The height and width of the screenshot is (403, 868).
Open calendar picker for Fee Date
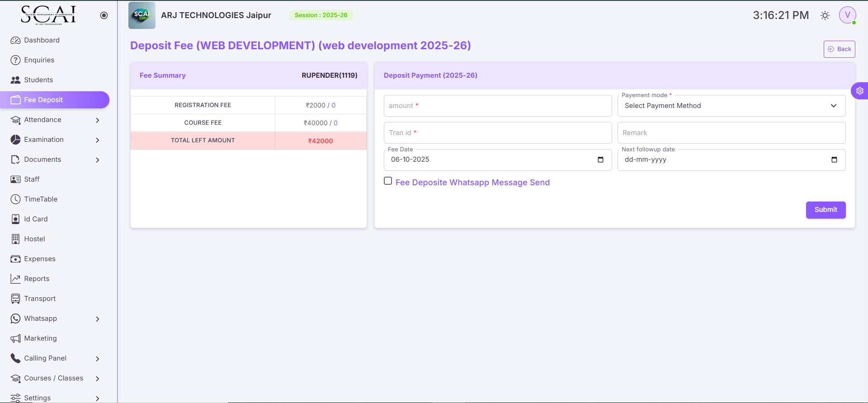click(x=600, y=159)
